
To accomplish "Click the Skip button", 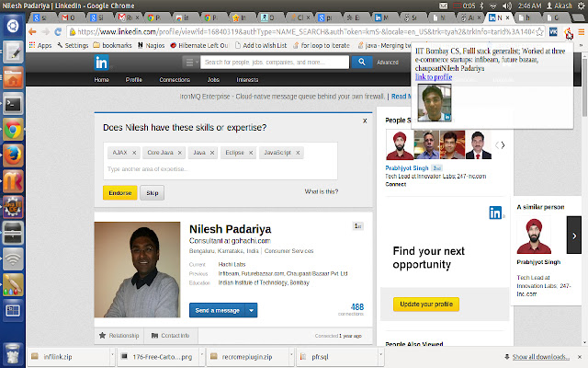I will coord(153,192).
